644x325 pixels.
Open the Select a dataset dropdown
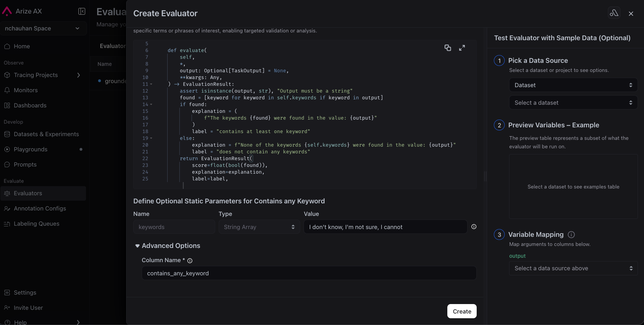[x=573, y=103]
